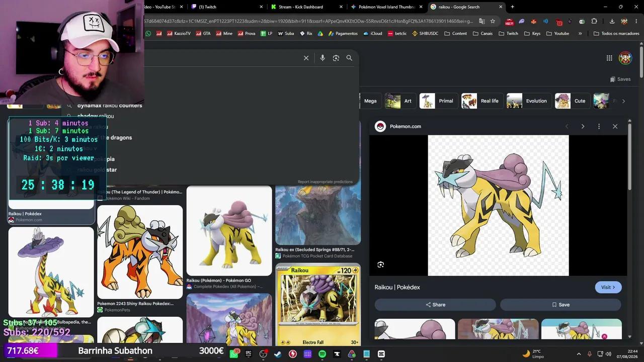Filter images by the Evolution chip
This screenshot has width=644, height=362.
tap(529, 101)
